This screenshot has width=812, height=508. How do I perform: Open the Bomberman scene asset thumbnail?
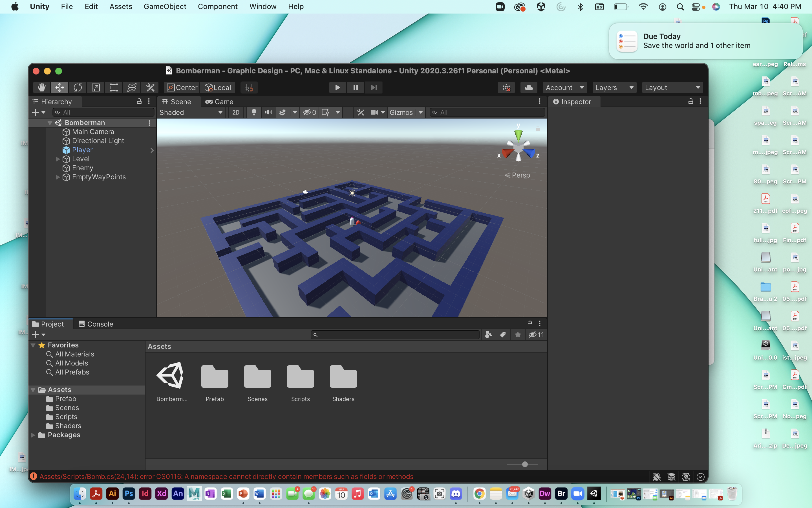pyautogui.click(x=170, y=375)
